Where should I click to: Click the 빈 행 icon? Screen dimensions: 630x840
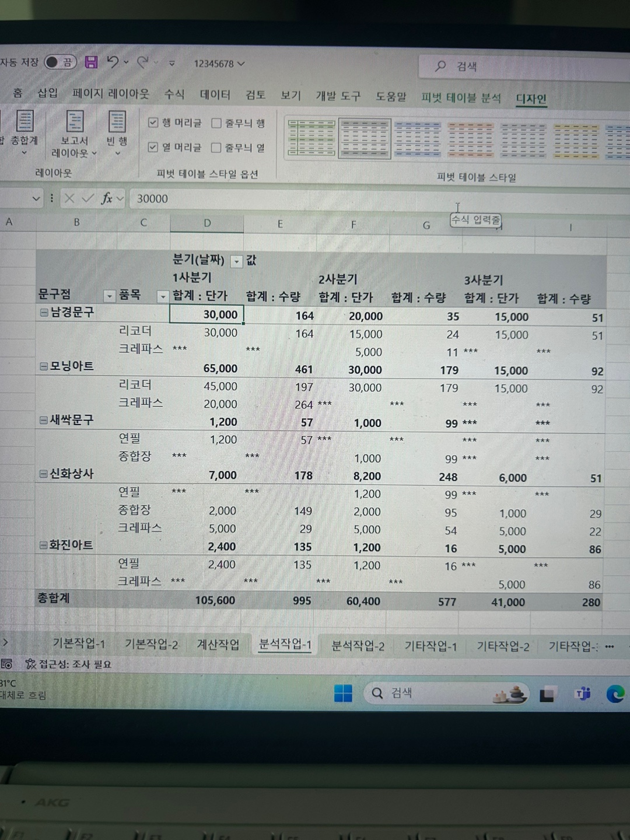coord(117,122)
